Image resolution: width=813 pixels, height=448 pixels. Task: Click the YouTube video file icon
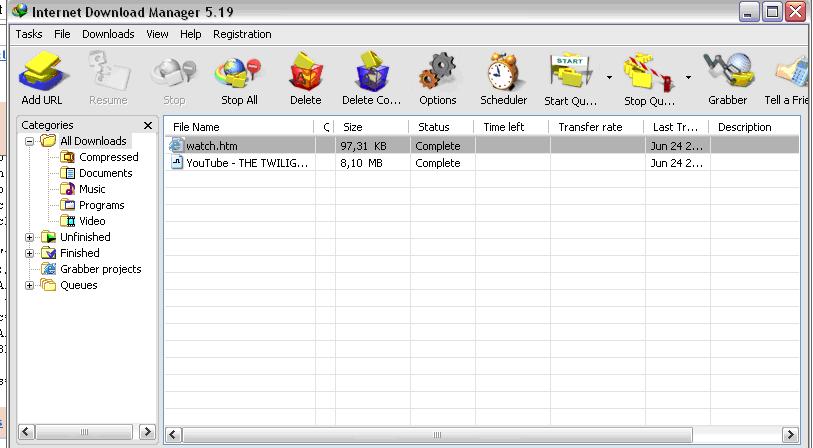coord(177,162)
